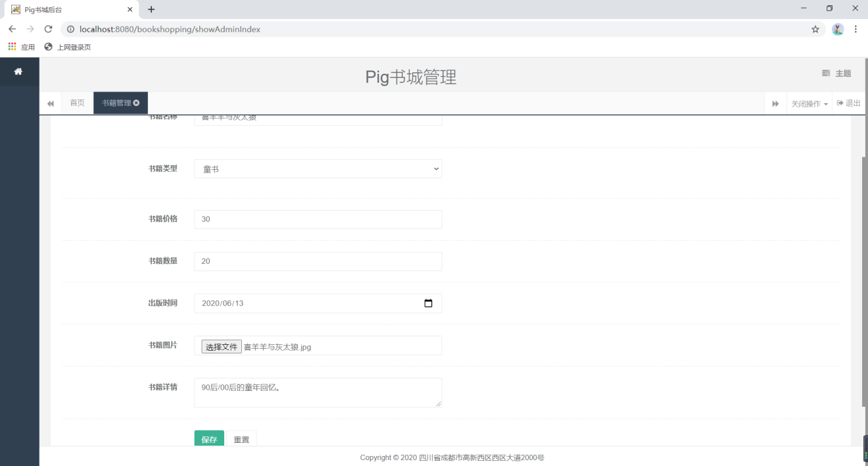Close the 书籍管理 tab
Viewport: 868px width, 466px height.
coord(136,103)
